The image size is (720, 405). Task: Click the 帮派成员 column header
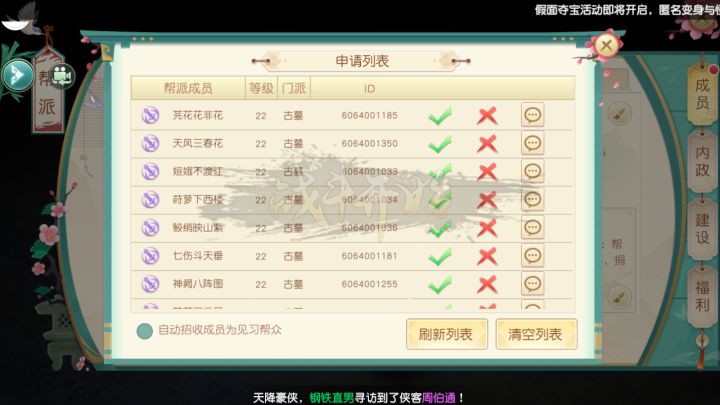(x=188, y=88)
